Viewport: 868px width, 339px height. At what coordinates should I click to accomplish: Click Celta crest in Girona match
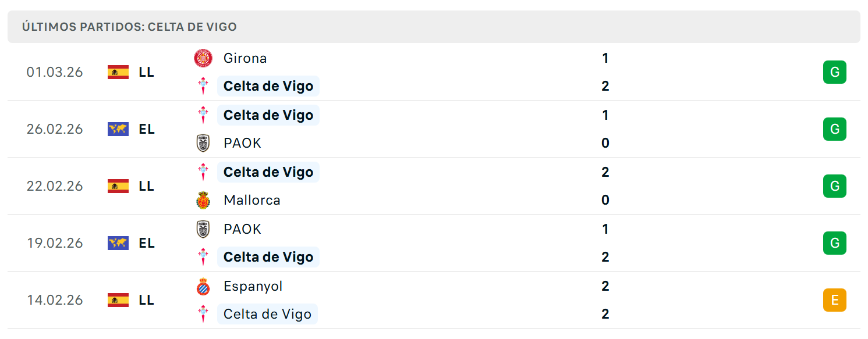[x=203, y=86]
